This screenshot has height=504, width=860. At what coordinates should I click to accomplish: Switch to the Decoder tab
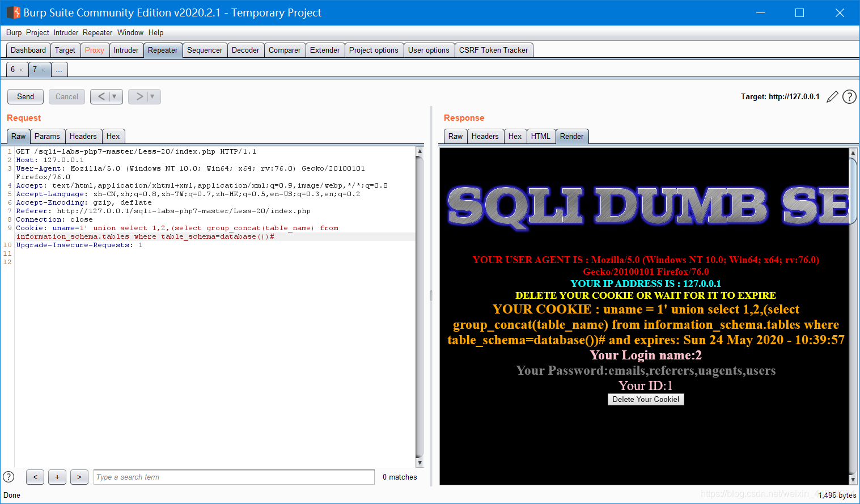point(245,50)
